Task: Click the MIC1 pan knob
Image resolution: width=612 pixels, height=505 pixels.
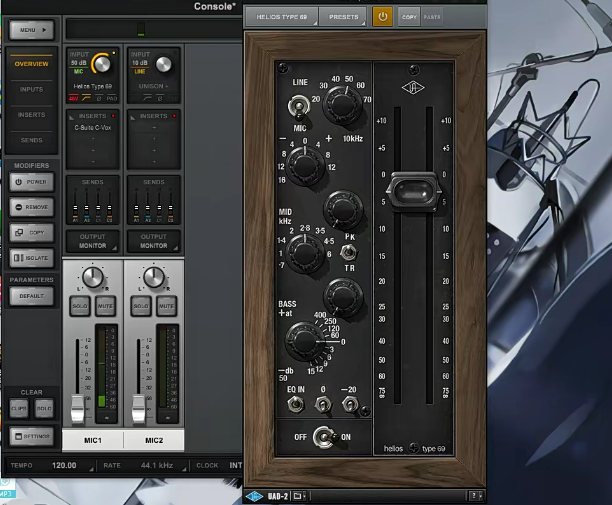Action: 93,277
